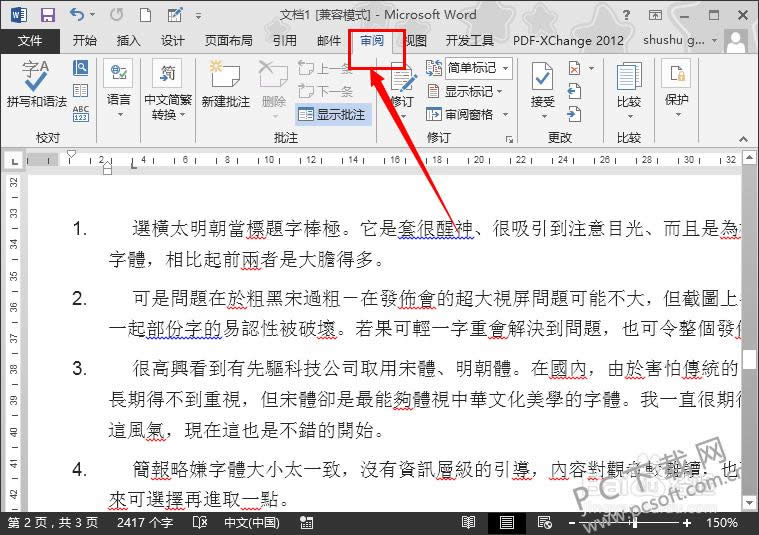
Task: Open the reject options dropdown arrow
Action: (x=591, y=68)
